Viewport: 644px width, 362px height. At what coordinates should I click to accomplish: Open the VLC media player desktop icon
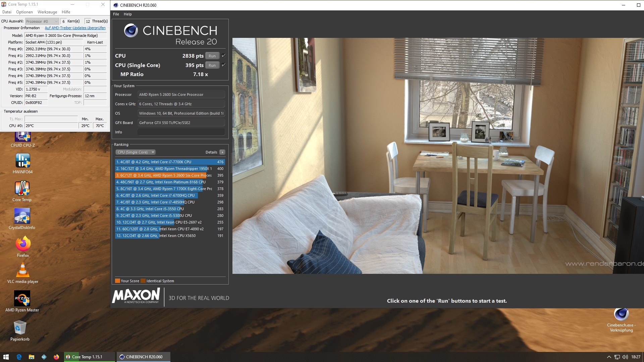23,270
